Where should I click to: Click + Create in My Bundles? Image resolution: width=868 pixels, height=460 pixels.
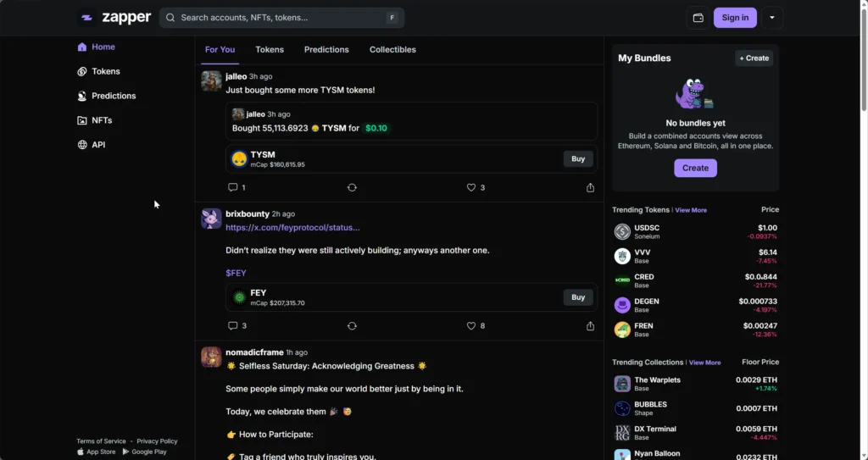[754, 58]
